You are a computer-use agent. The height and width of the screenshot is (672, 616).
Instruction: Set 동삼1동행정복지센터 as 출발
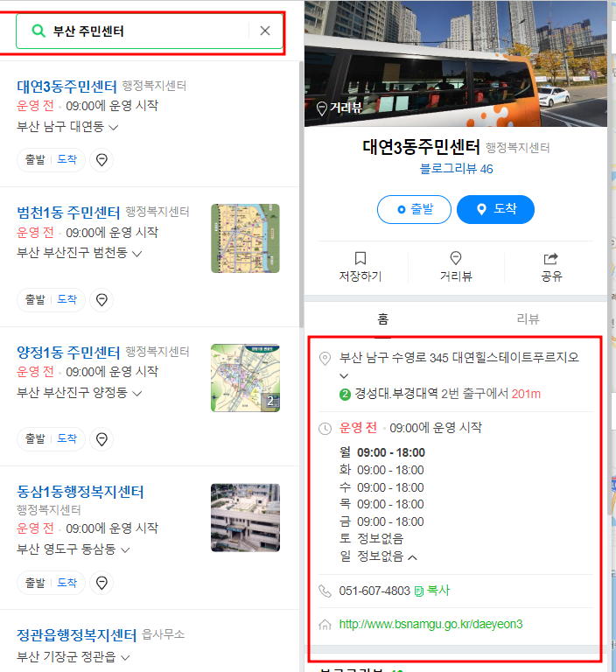[35, 583]
